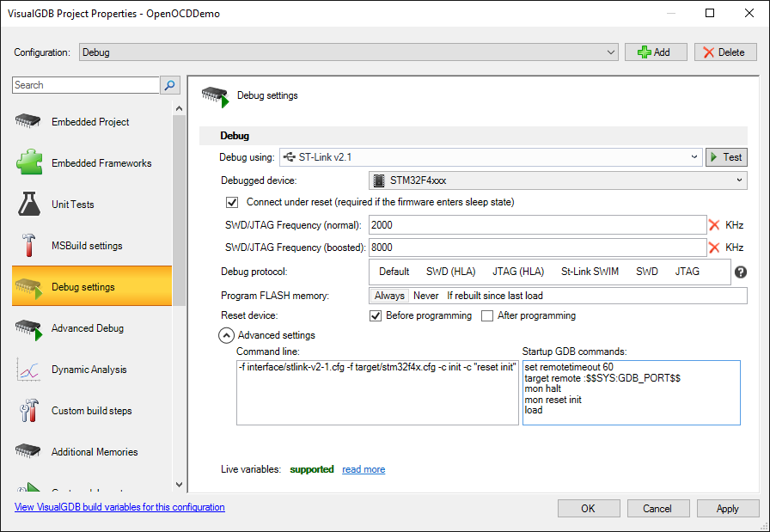
Task: Open the Configuration dropdown
Action: (x=348, y=52)
